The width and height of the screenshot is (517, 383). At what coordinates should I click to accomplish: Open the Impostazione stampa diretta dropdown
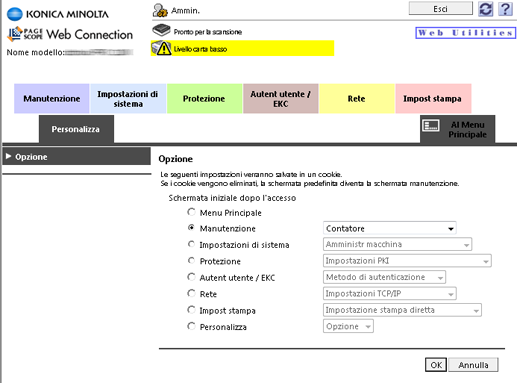tap(402, 310)
